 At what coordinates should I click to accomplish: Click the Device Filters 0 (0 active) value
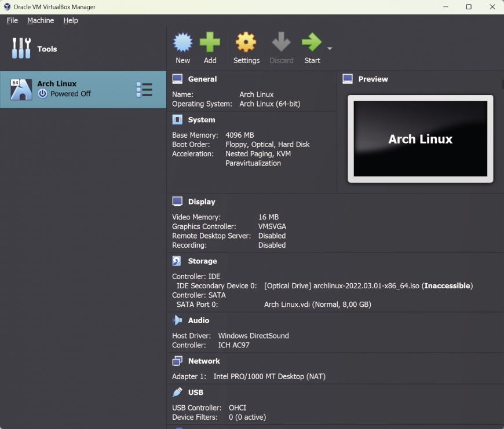[x=247, y=417]
